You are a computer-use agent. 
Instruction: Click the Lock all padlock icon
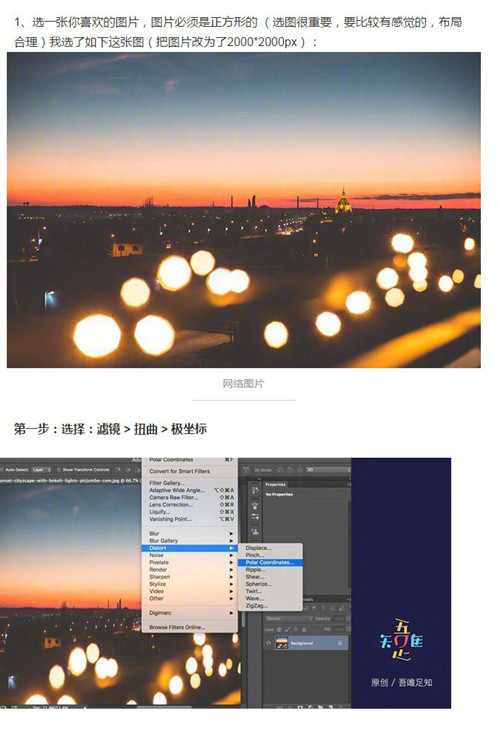click(x=304, y=629)
